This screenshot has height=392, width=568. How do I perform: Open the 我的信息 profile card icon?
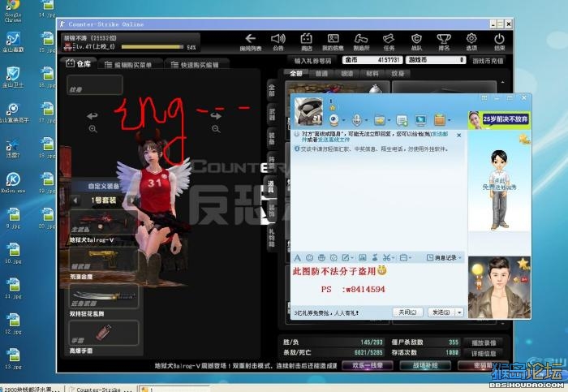(x=333, y=38)
